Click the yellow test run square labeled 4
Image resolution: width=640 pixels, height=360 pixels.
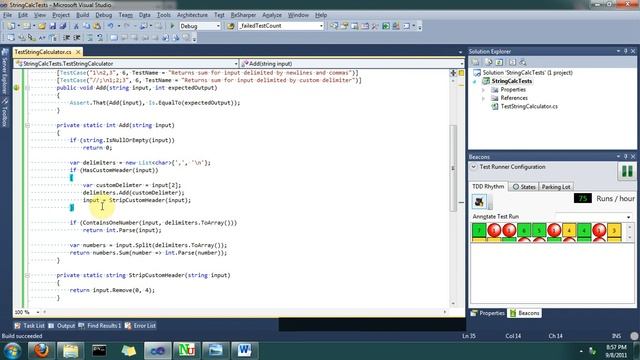coord(569,231)
